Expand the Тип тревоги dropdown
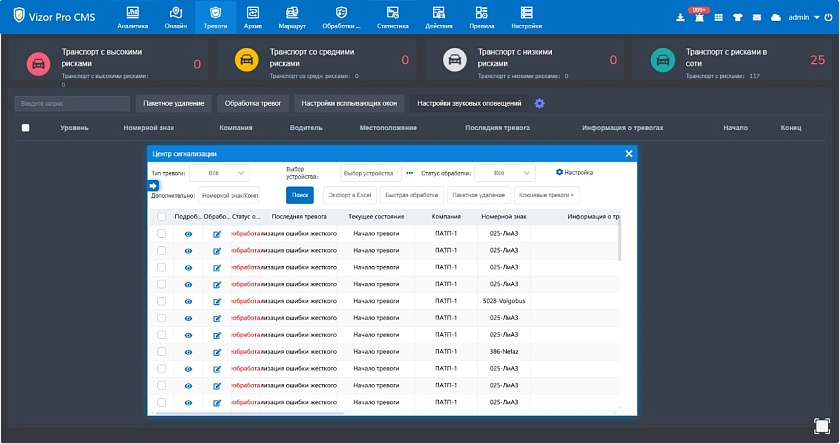The image size is (840, 444). pyautogui.click(x=220, y=173)
